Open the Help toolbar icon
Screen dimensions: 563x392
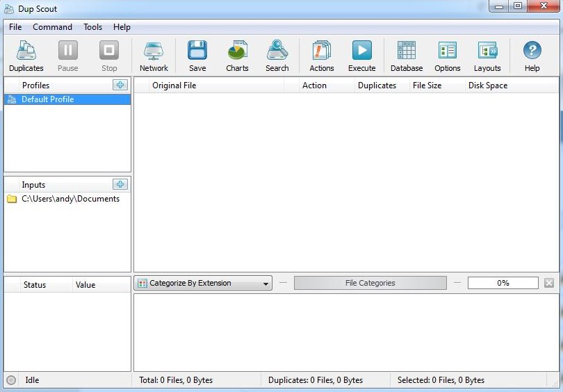[532, 56]
